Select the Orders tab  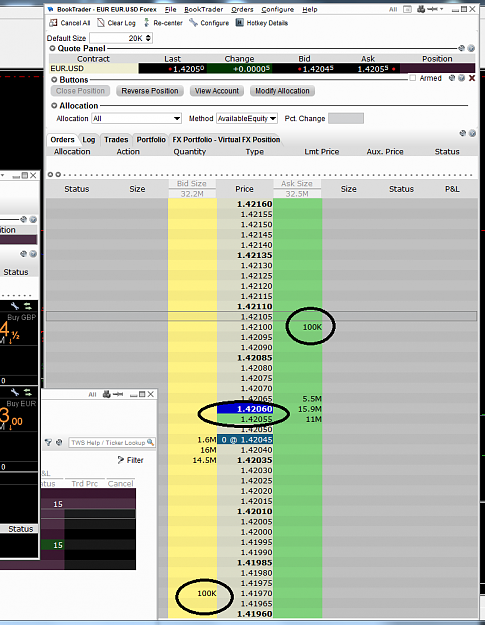click(x=62, y=140)
